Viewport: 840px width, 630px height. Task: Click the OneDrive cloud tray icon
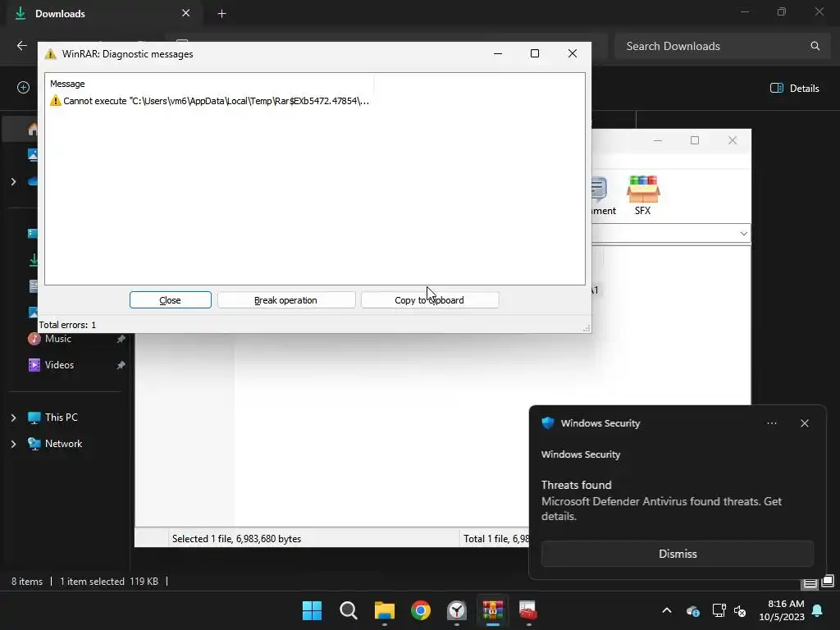click(x=692, y=610)
